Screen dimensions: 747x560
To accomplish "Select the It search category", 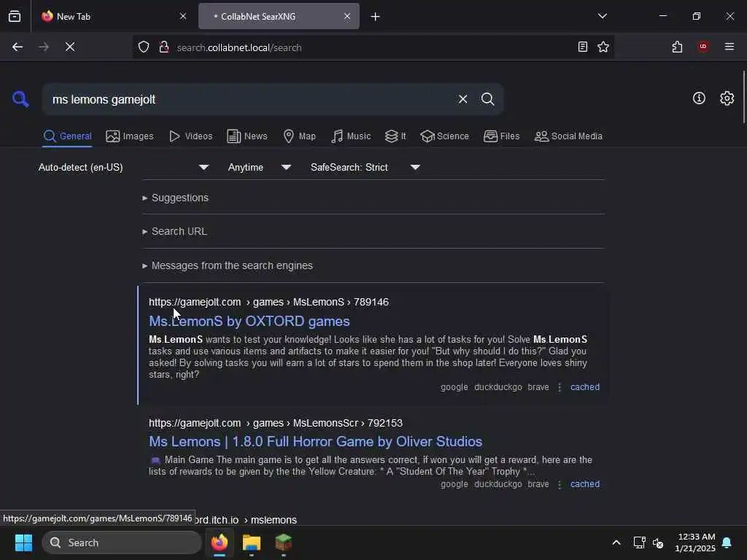I will (x=395, y=136).
